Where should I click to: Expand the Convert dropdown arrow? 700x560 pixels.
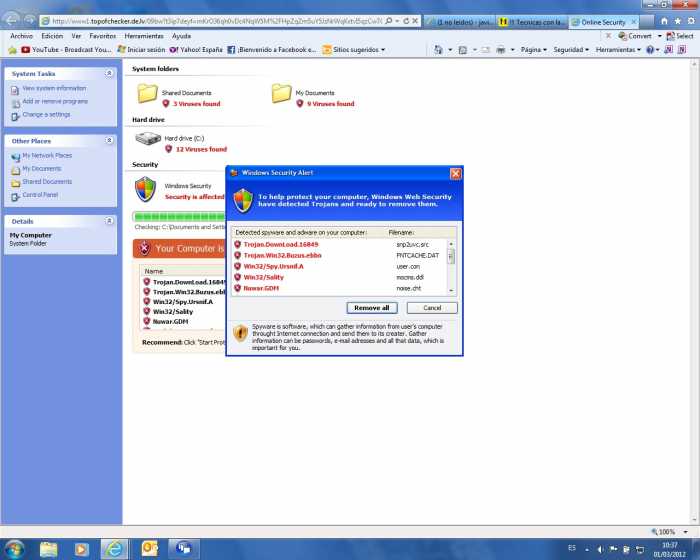tap(659, 36)
